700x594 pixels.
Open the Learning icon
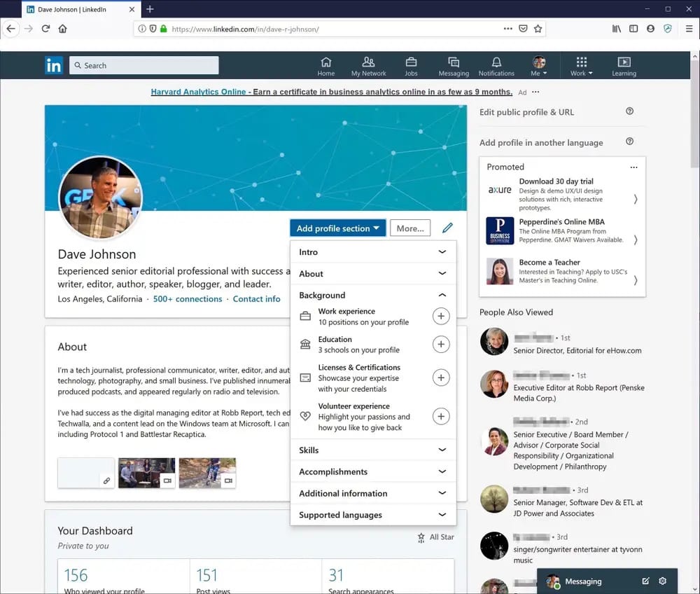(x=624, y=66)
